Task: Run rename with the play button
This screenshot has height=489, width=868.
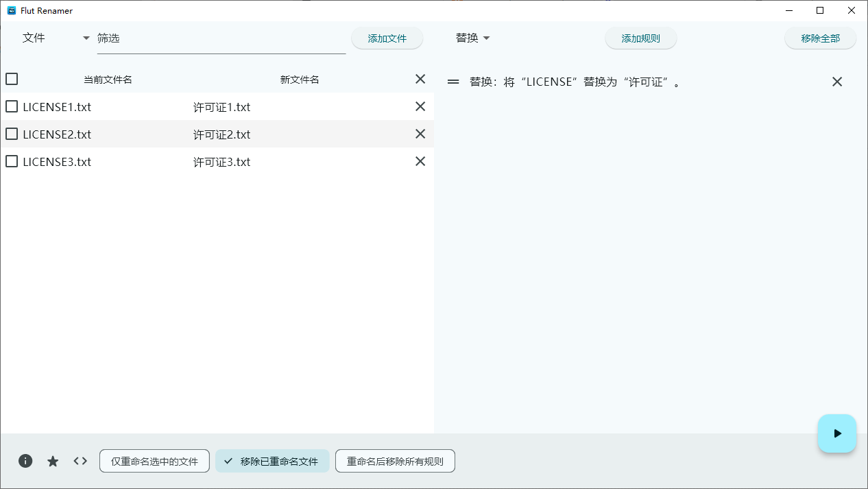Action: [837, 433]
